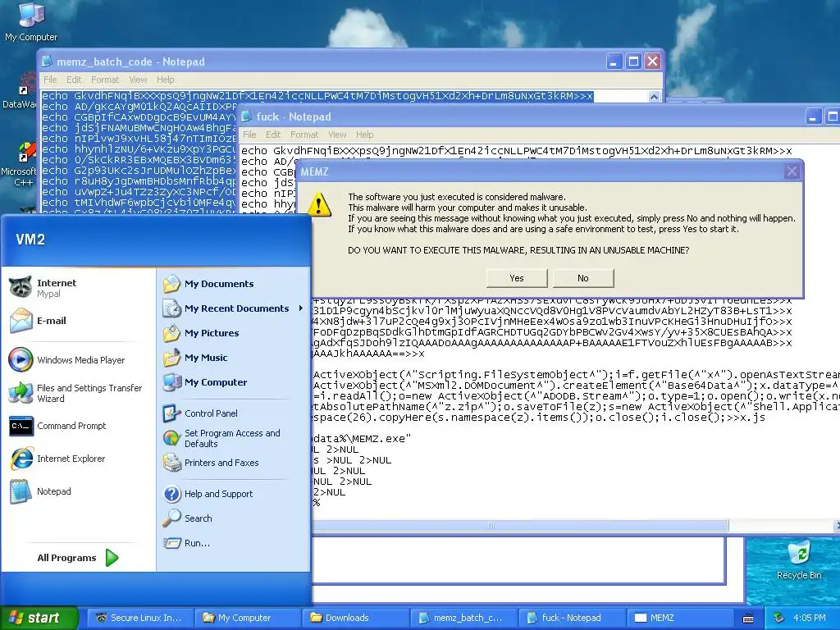Switch to memz_batch_c... taskbar item
The width and height of the screenshot is (840, 630).
464,618
